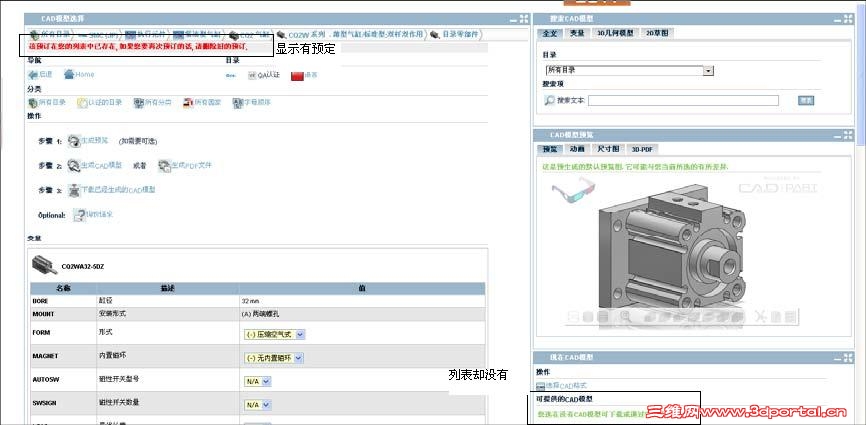
Task: Click Step 1 生成预览 generate preview icon
Action: [x=74, y=141]
